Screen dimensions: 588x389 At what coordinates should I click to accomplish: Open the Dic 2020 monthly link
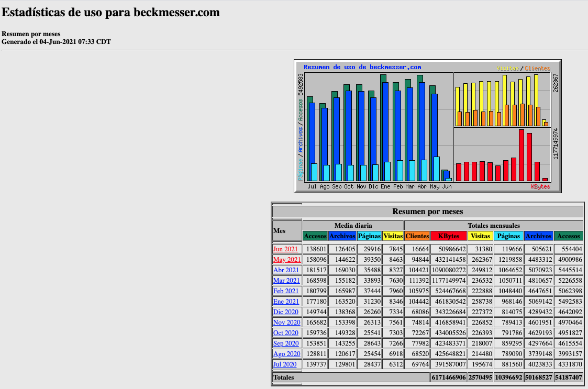pyautogui.click(x=286, y=312)
